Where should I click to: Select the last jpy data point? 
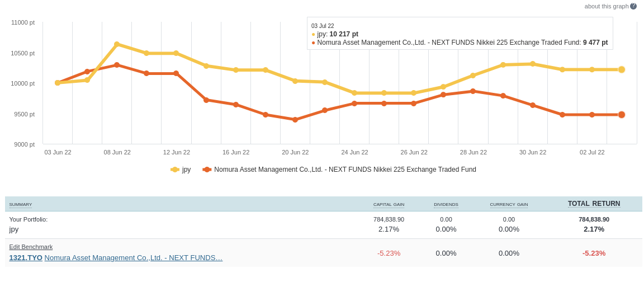click(621, 69)
